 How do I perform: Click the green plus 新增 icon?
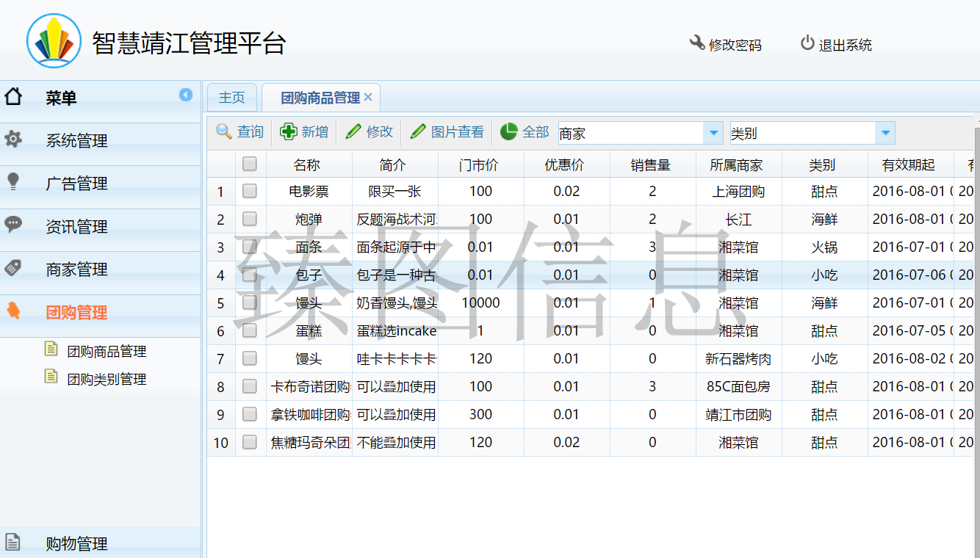click(x=289, y=131)
